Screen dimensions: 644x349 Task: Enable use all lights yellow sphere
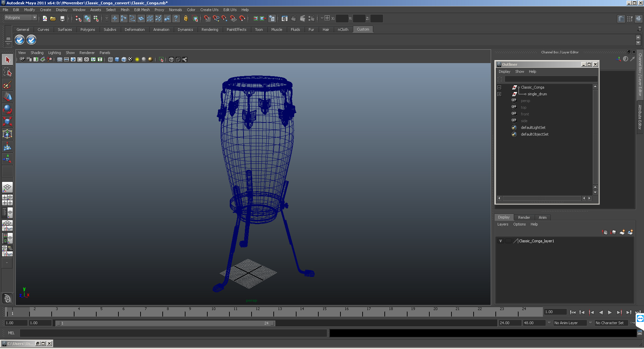(137, 59)
